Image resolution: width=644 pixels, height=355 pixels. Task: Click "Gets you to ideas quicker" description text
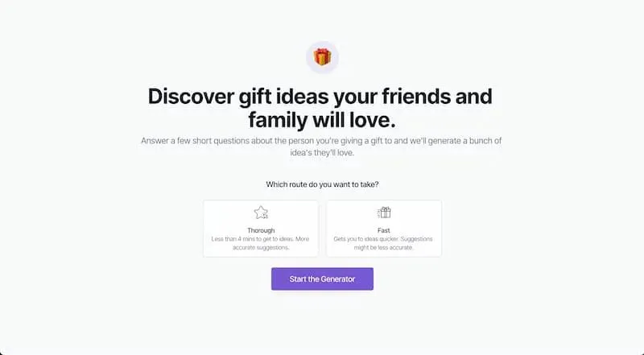(365, 239)
